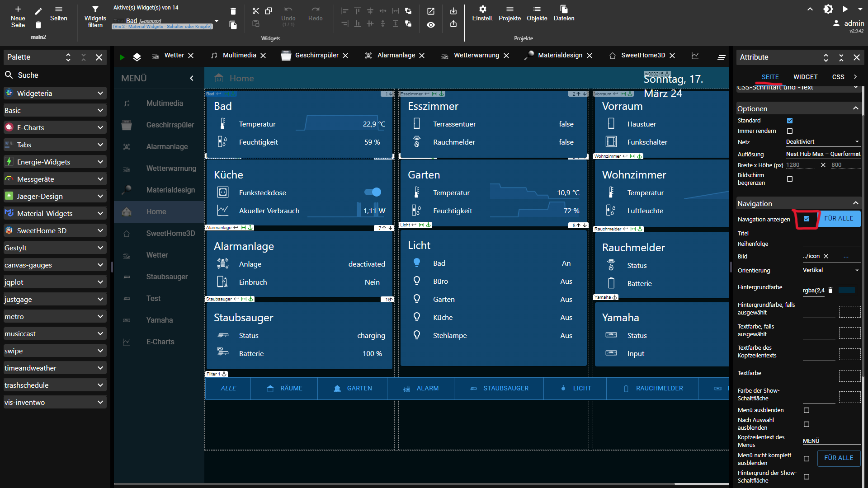This screenshot has height=488, width=868.
Task: Toggle the Immer rendern checkbox
Action: tap(790, 131)
